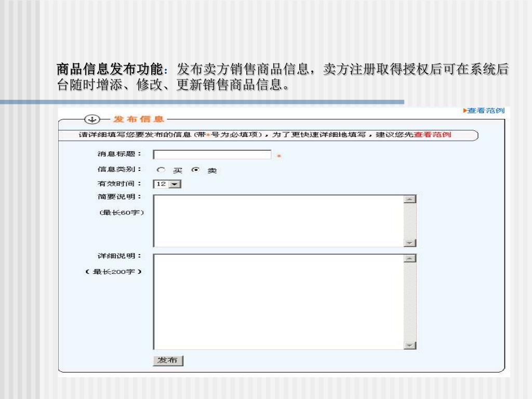The image size is (532, 399).
Task: Click the (最长60字) hint text
Action: [122, 212]
